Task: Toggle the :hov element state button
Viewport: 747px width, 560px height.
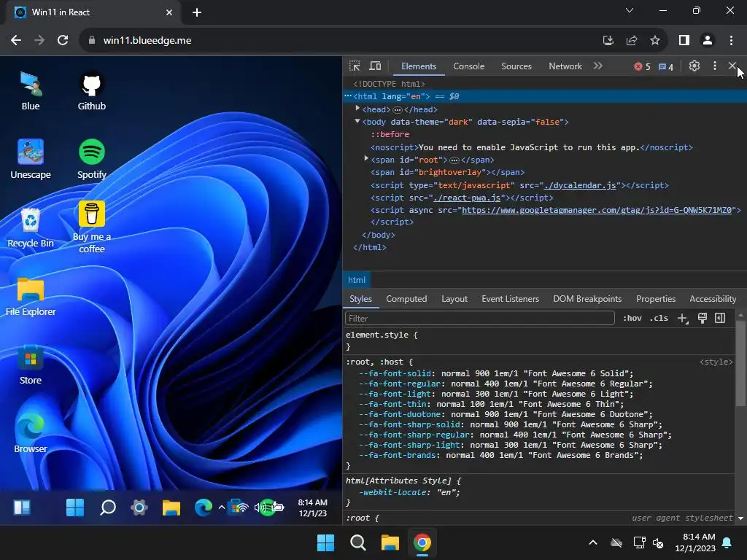Action: tap(632, 318)
